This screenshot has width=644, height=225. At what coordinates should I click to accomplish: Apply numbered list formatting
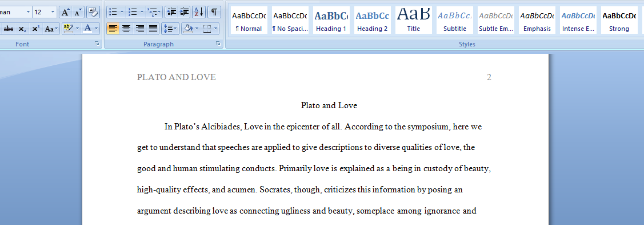click(x=132, y=12)
